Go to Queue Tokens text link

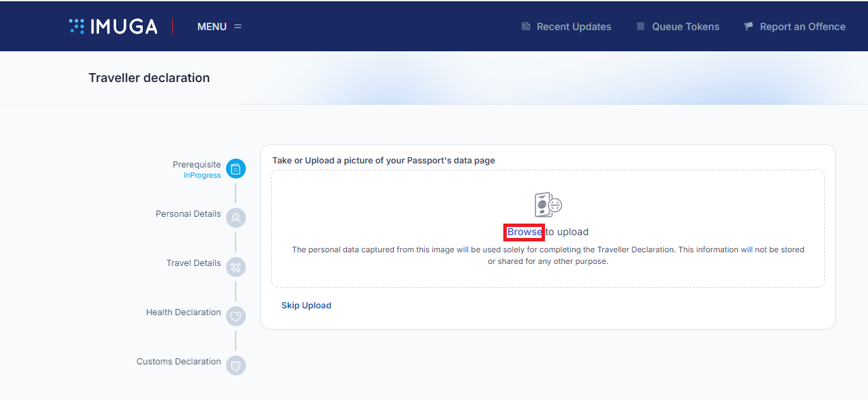tap(686, 27)
